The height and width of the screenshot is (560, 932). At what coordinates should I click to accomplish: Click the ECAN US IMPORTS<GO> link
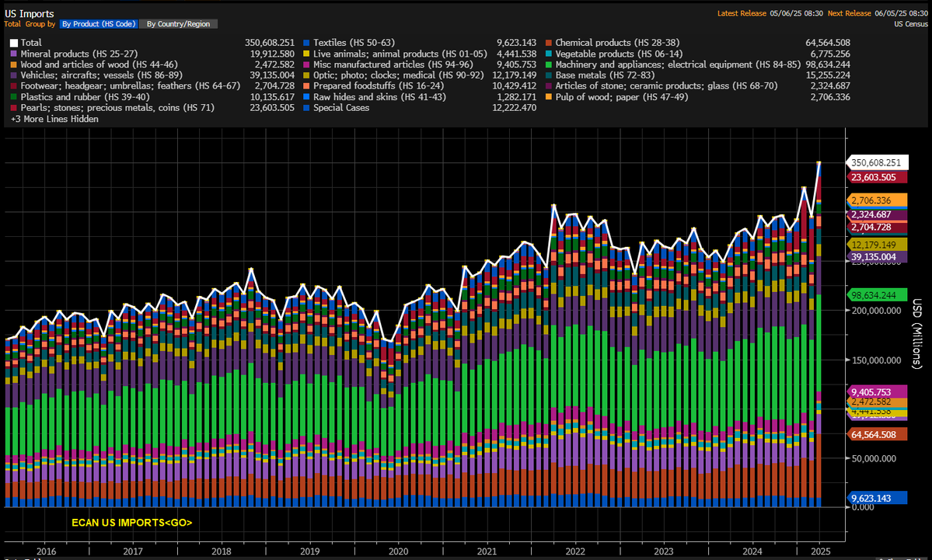(x=131, y=523)
